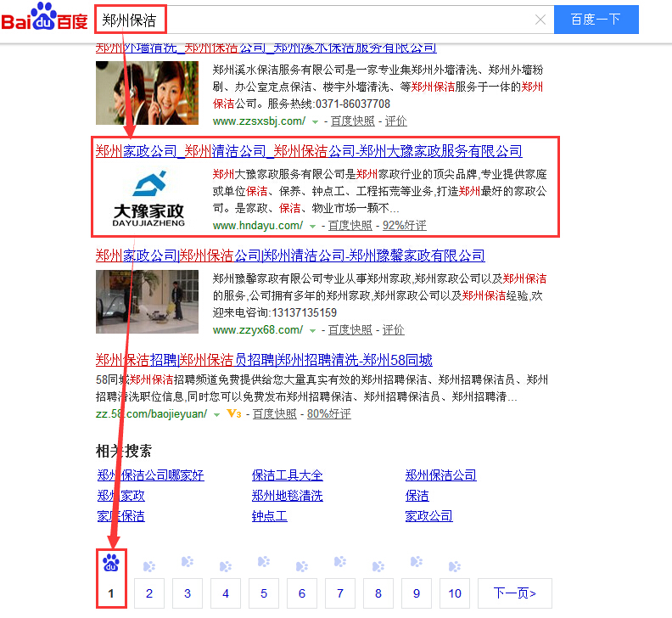
Task: Clear the search box with X icon
Action: [540, 20]
